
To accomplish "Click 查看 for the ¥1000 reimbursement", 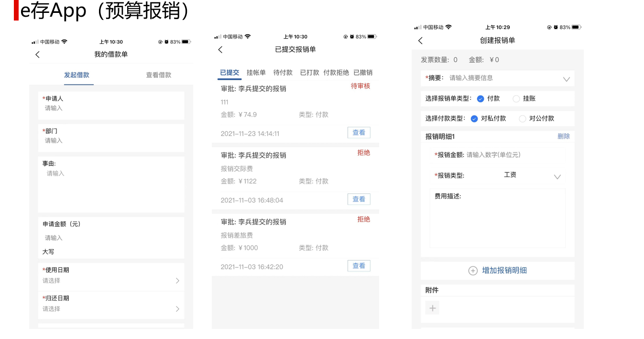I will (359, 266).
